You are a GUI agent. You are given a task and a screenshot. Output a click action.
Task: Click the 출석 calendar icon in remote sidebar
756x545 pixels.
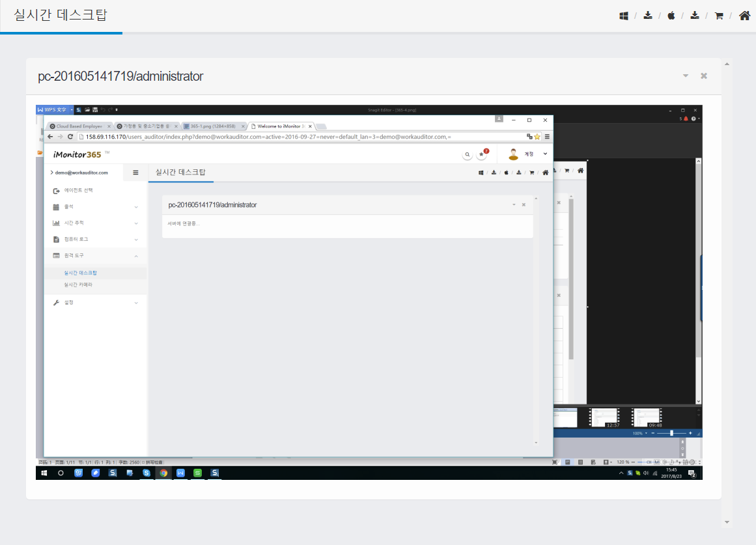click(x=56, y=207)
